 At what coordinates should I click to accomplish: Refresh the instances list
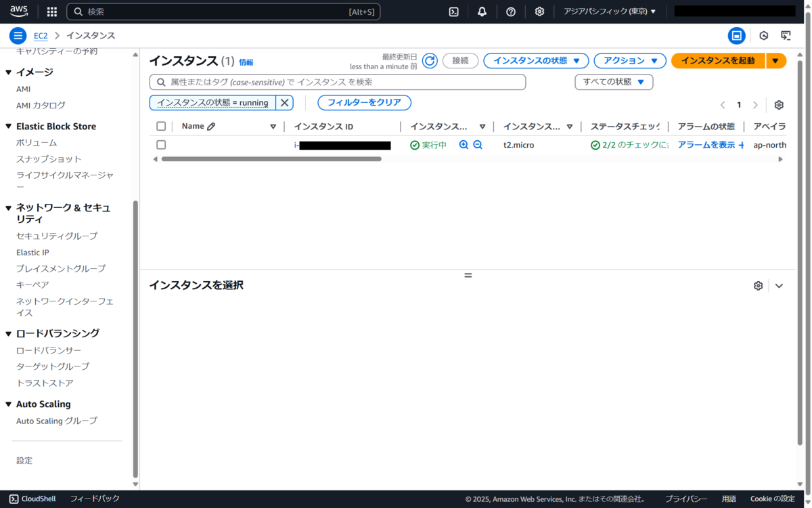[430, 61]
